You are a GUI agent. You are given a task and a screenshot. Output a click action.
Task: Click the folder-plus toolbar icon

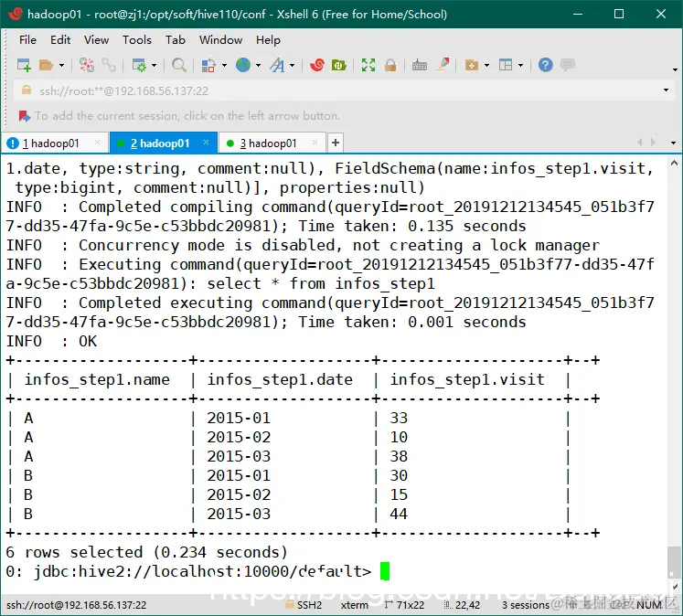472,65
